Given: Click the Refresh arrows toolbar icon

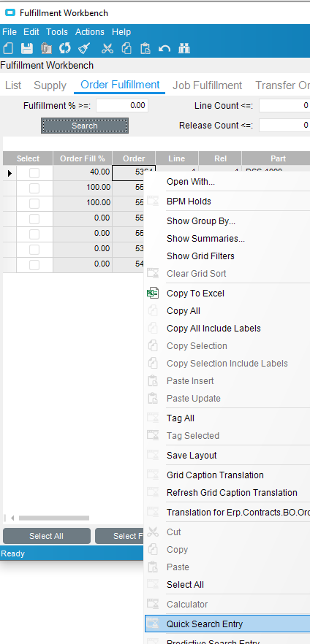Looking at the screenshot, I should [64, 48].
